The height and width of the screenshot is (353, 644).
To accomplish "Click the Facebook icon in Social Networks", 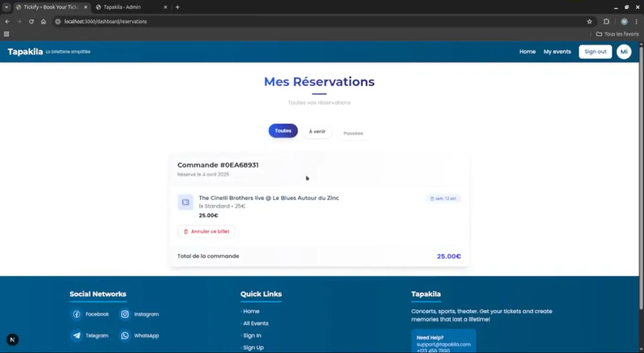I will click(76, 314).
